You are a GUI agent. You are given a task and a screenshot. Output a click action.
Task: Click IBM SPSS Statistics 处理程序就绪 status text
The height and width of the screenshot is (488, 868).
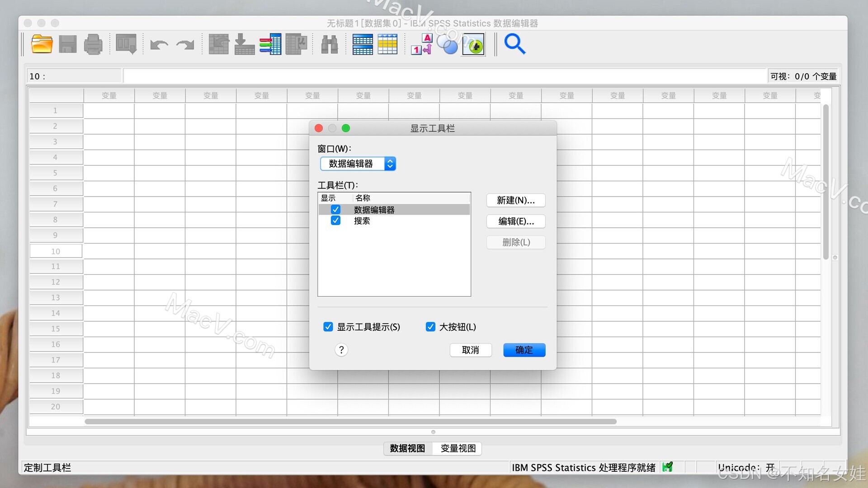tap(584, 468)
